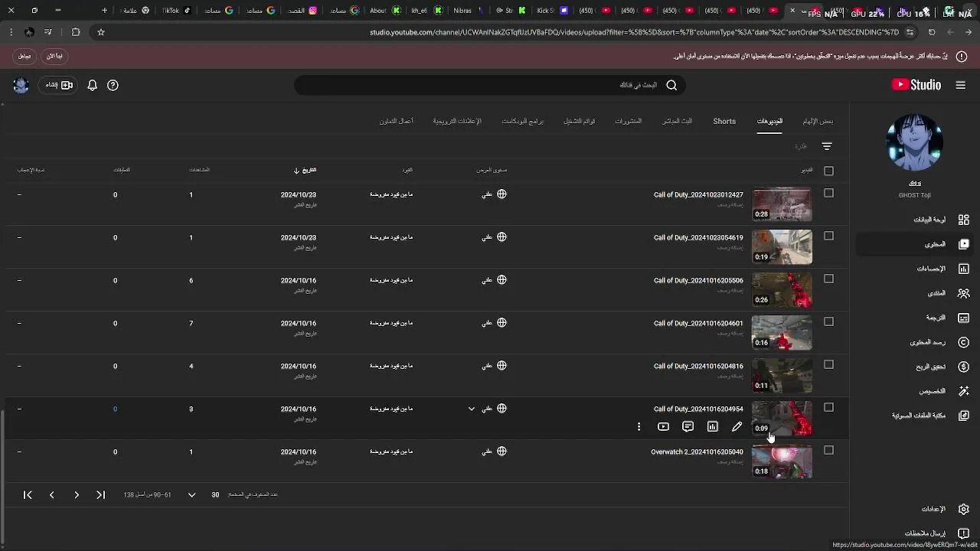Open the Customization wand sidebar icon

pyautogui.click(x=963, y=391)
